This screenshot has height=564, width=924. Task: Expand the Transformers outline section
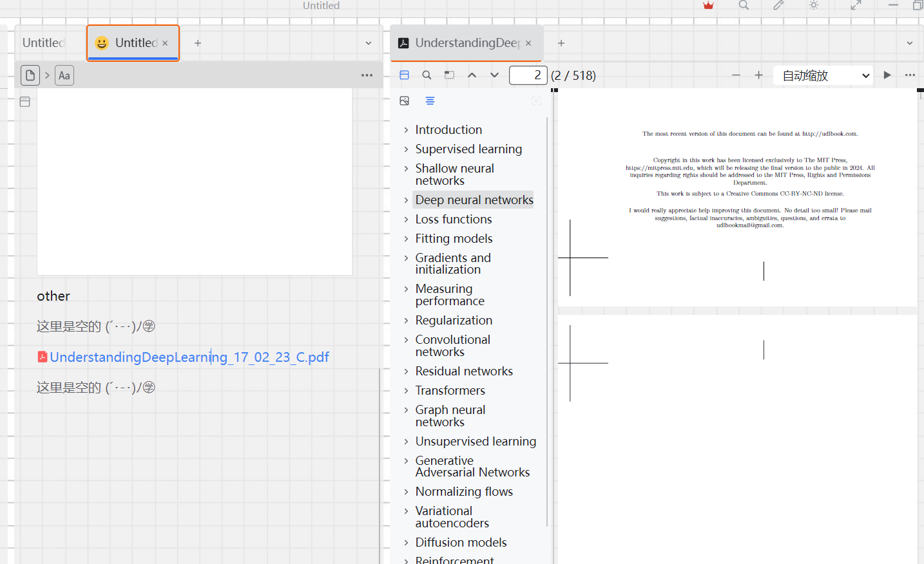point(406,391)
